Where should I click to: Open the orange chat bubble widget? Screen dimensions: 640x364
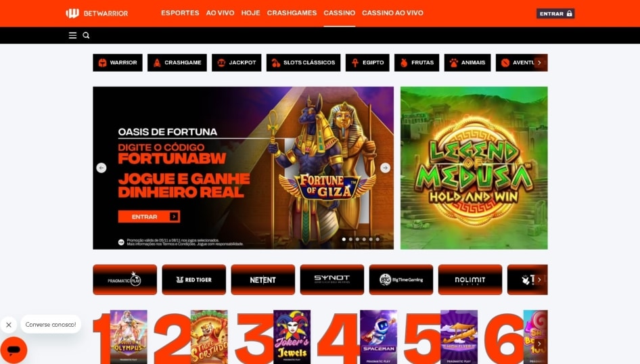[14, 350]
